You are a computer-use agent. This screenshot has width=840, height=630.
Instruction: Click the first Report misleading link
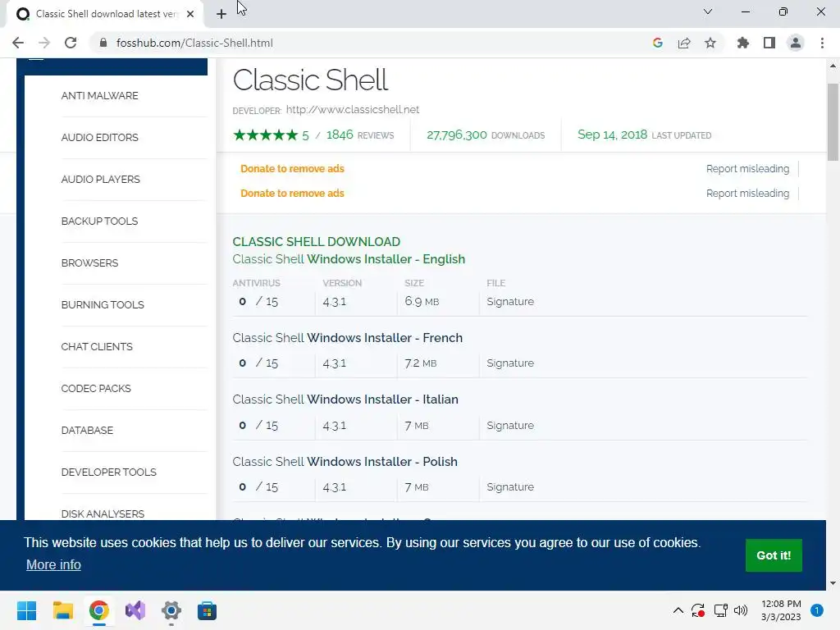tap(747, 168)
